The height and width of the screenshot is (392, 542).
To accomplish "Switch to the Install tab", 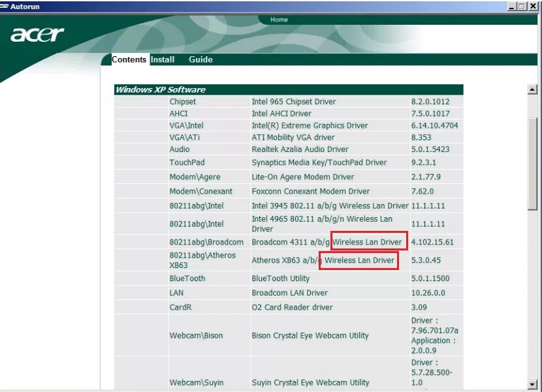I will (x=163, y=59).
